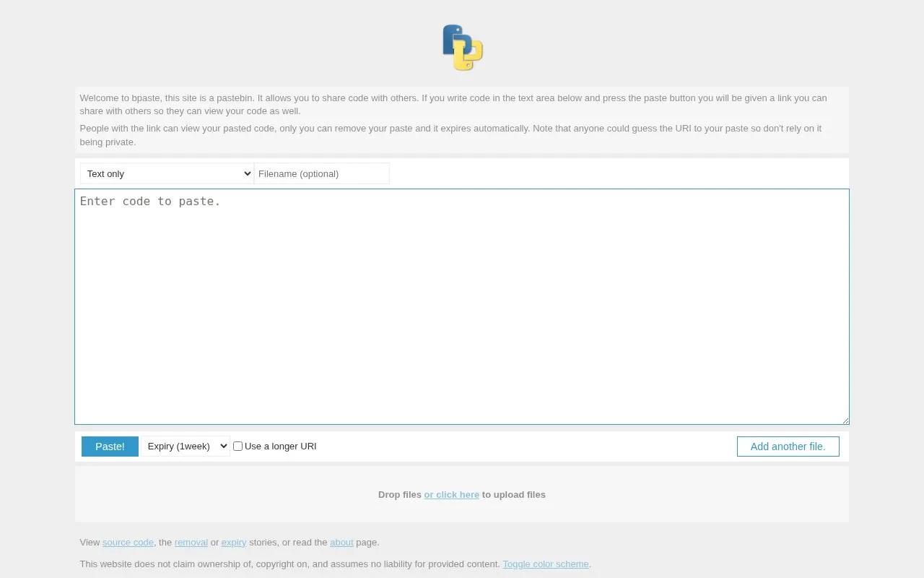Click the 'People with the link' paragraph

450,135
